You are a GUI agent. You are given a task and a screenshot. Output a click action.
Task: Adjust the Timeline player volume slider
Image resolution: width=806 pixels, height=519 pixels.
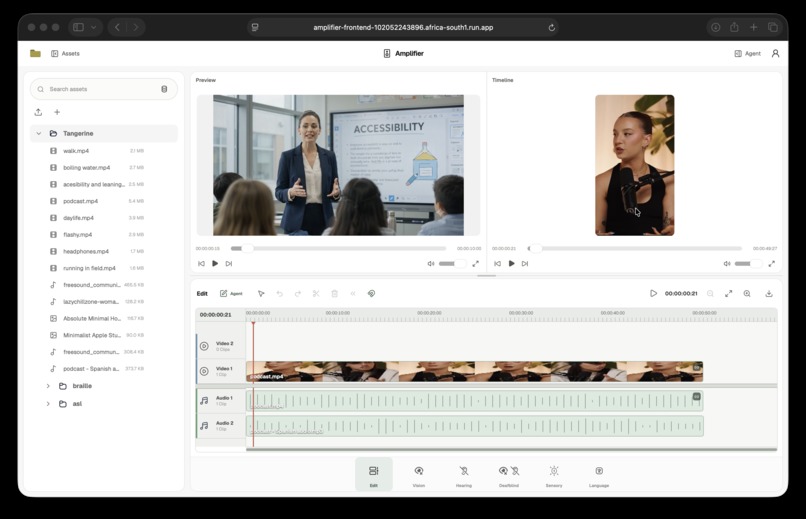click(748, 264)
